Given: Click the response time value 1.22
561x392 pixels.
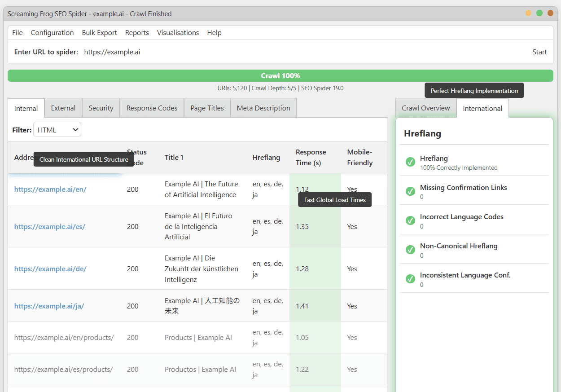Looking at the screenshot, I should (302, 370).
